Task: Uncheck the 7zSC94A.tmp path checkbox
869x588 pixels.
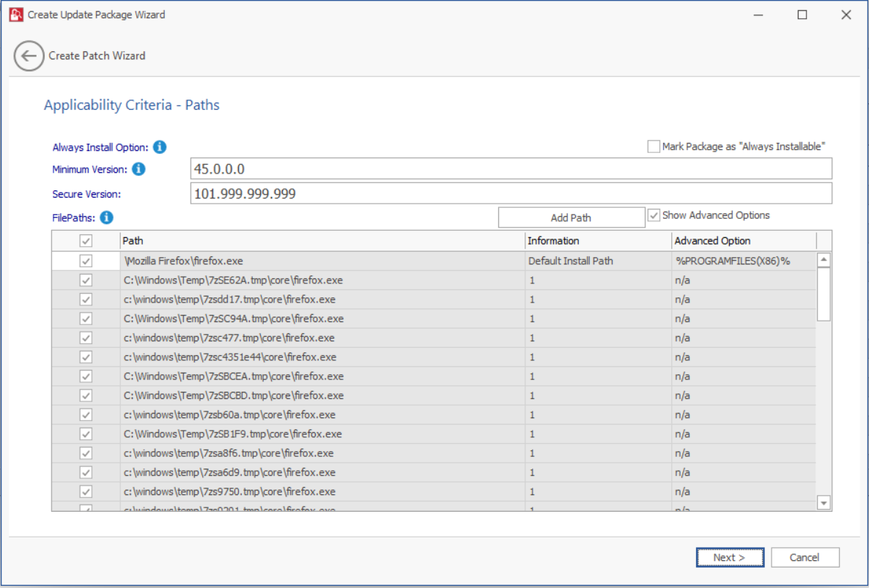Action: pyautogui.click(x=86, y=319)
